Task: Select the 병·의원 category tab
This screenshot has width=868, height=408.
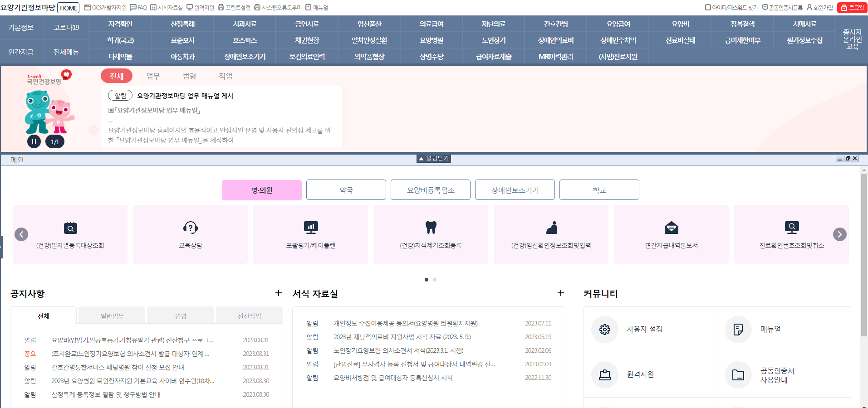Action: (x=262, y=190)
